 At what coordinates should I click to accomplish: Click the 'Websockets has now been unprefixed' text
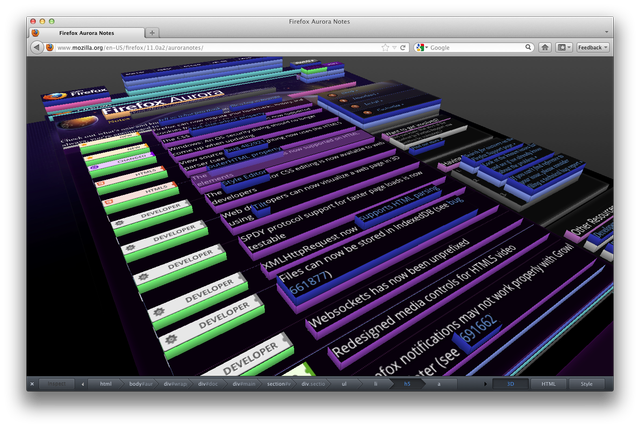point(389,282)
